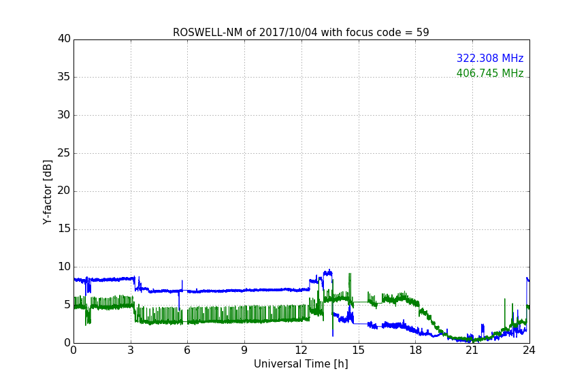Click the y-axis tick label '15'
This screenshot has height=392, width=588.
[64, 229]
